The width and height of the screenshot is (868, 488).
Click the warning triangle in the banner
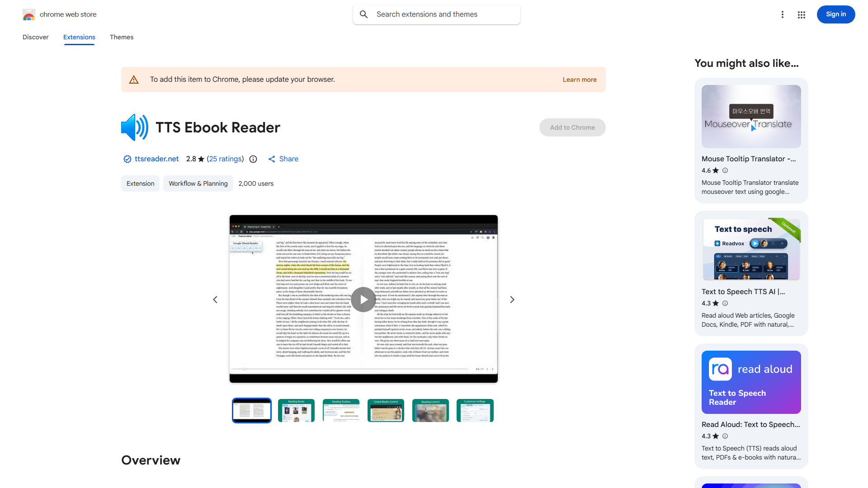tap(133, 79)
